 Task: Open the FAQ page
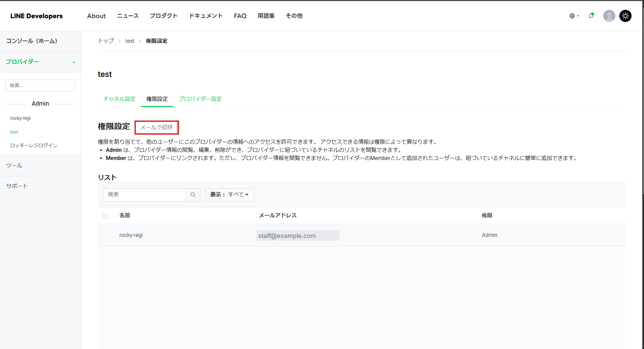tap(240, 16)
